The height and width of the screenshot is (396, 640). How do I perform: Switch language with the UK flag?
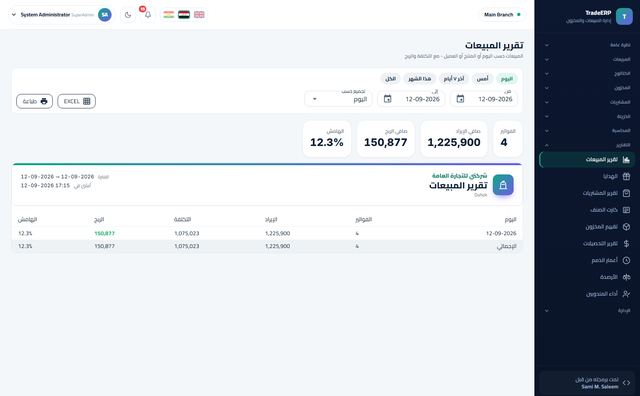click(x=199, y=15)
